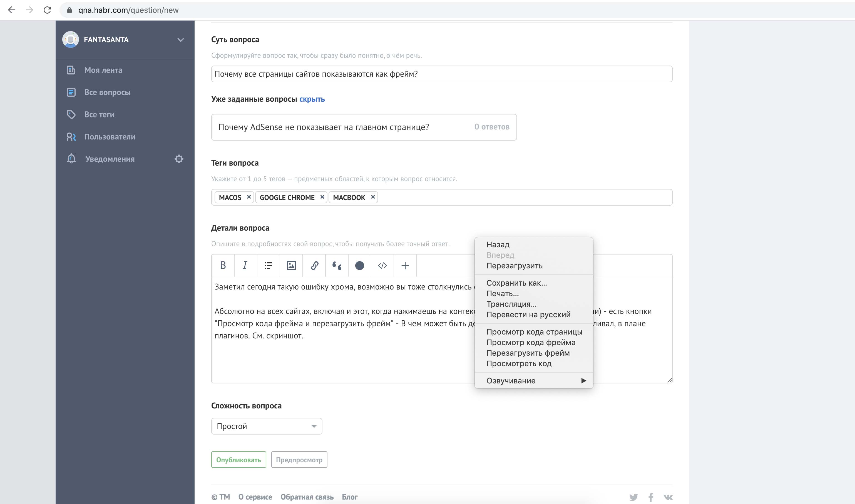Open Уведомления in the sidebar

click(x=110, y=159)
